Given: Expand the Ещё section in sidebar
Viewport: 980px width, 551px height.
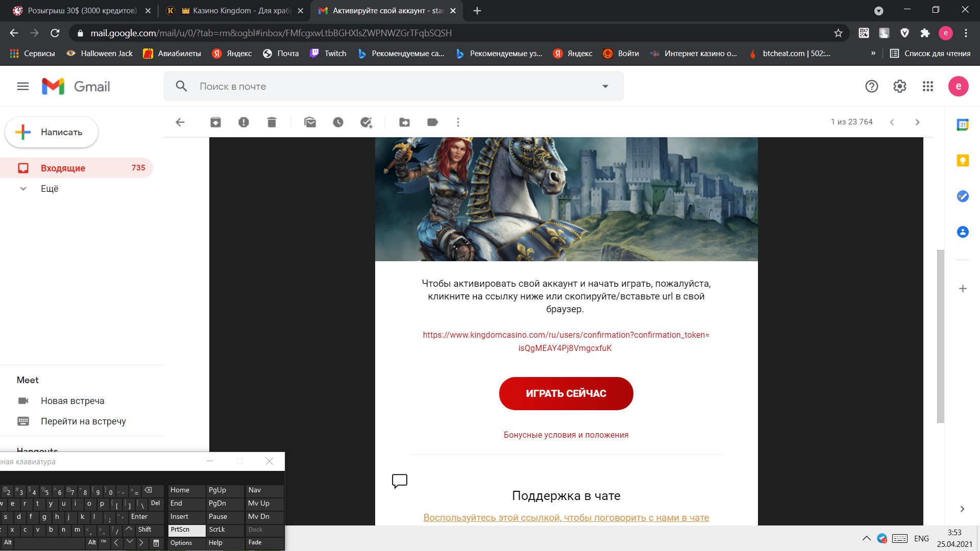Looking at the screenshot, I should click(50, 188).
